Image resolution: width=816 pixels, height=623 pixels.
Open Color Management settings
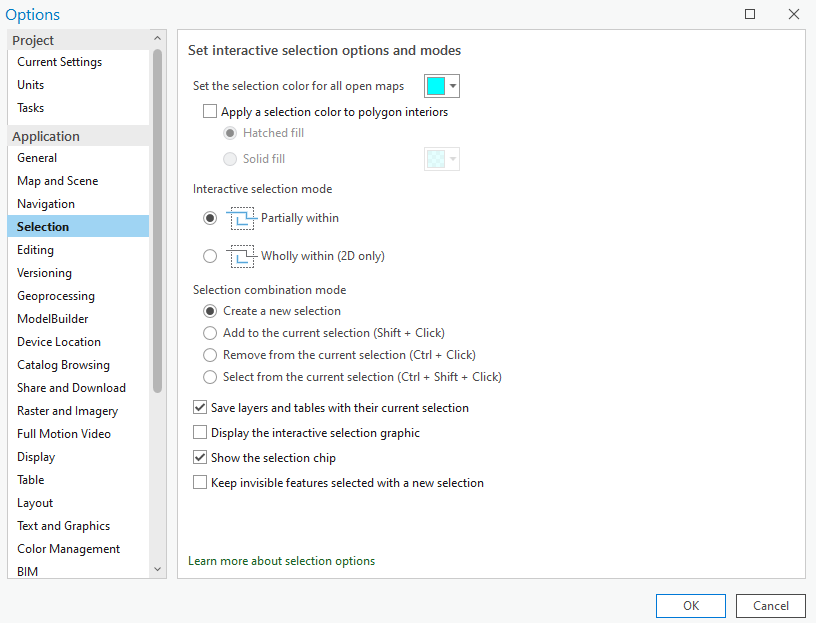(x=68, y=548)
